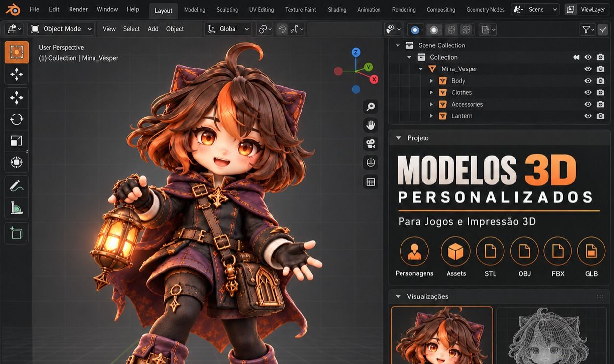
Task: Open the viewport Object menu
Action: click(x=175, y=29)
